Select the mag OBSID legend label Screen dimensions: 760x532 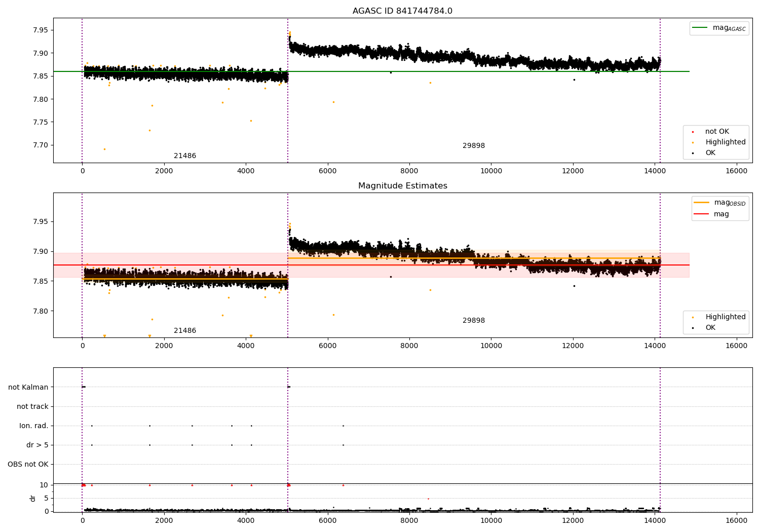(730, 203)
